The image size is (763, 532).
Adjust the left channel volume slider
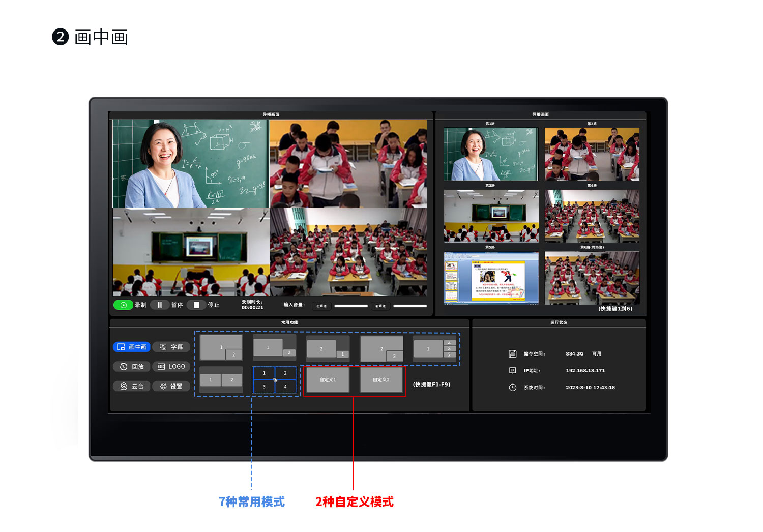(x=351, y=306)
